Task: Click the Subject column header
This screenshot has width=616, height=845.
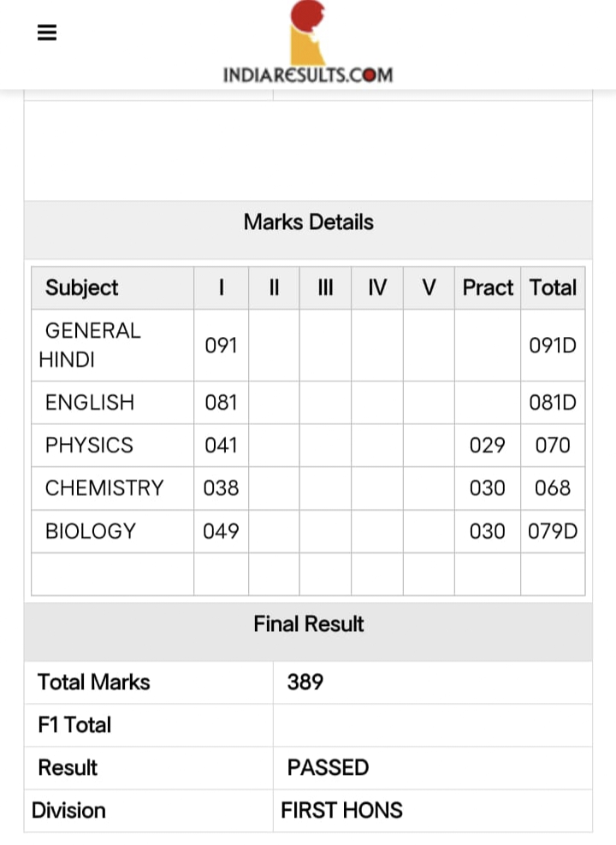Action: 81,287
